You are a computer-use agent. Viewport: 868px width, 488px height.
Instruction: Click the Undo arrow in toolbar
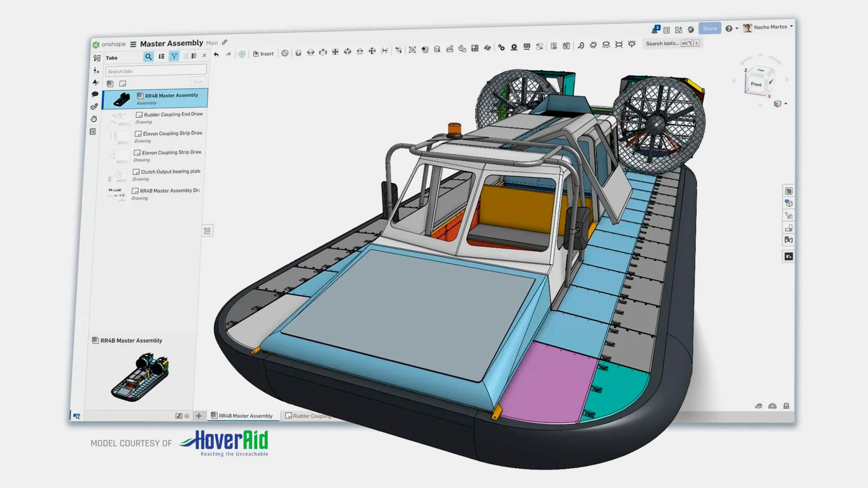coord(216,54)
